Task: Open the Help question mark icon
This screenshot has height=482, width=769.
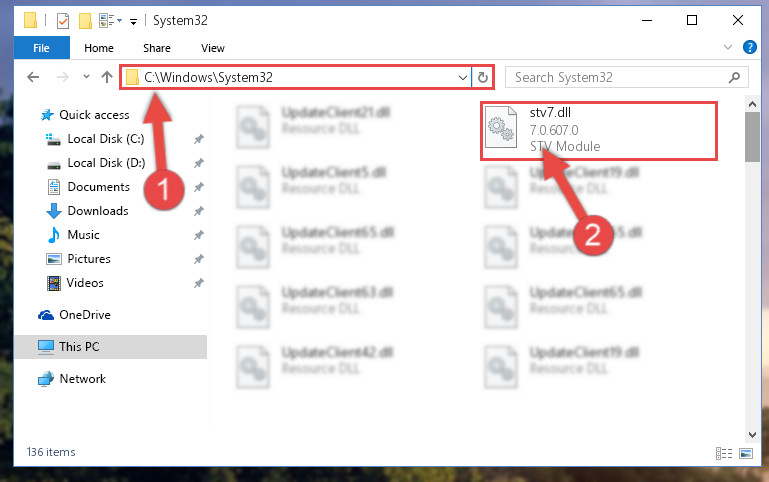Action: [x=749, y=47]
